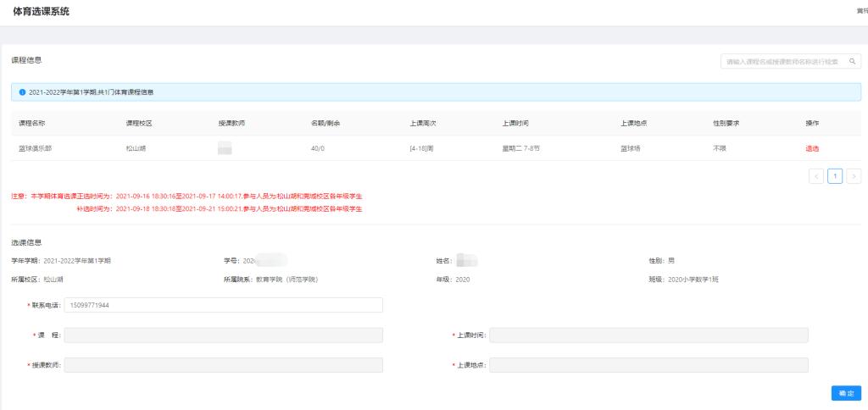Click the 性别：男 text
The width and height of the screenshot is (868, 410).
pos(662,261)
